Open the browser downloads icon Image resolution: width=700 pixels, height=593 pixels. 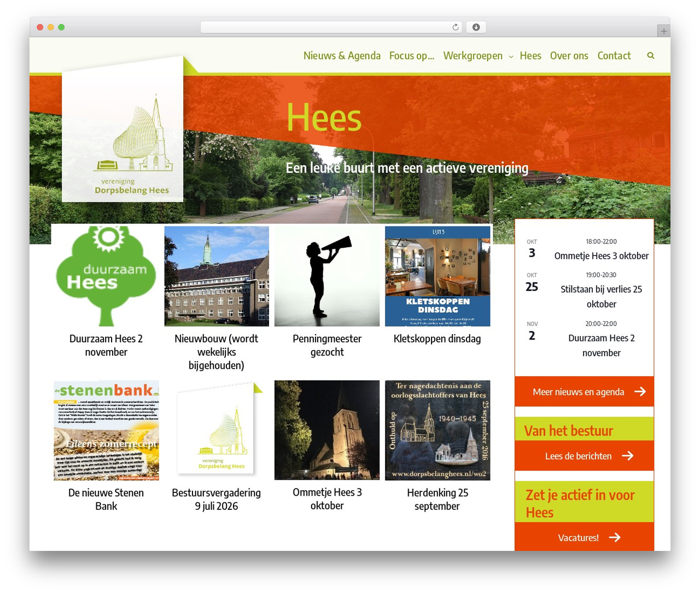[476, 27]
